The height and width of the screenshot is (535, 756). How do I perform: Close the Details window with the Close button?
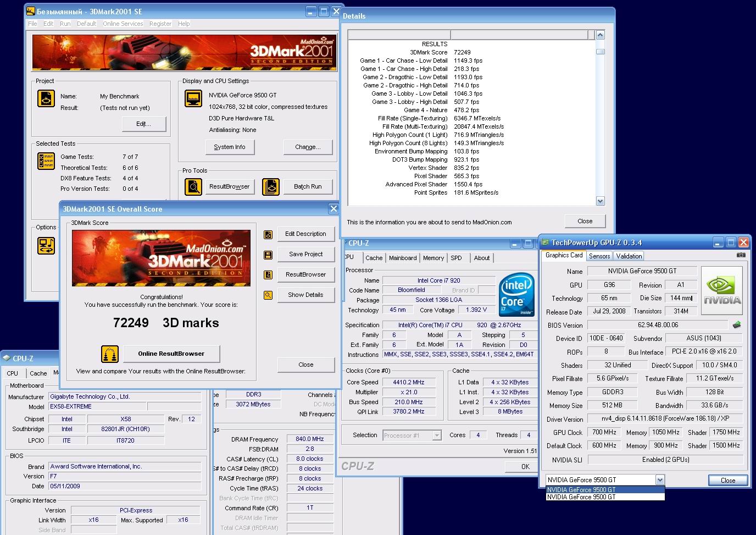click(585, 221)
